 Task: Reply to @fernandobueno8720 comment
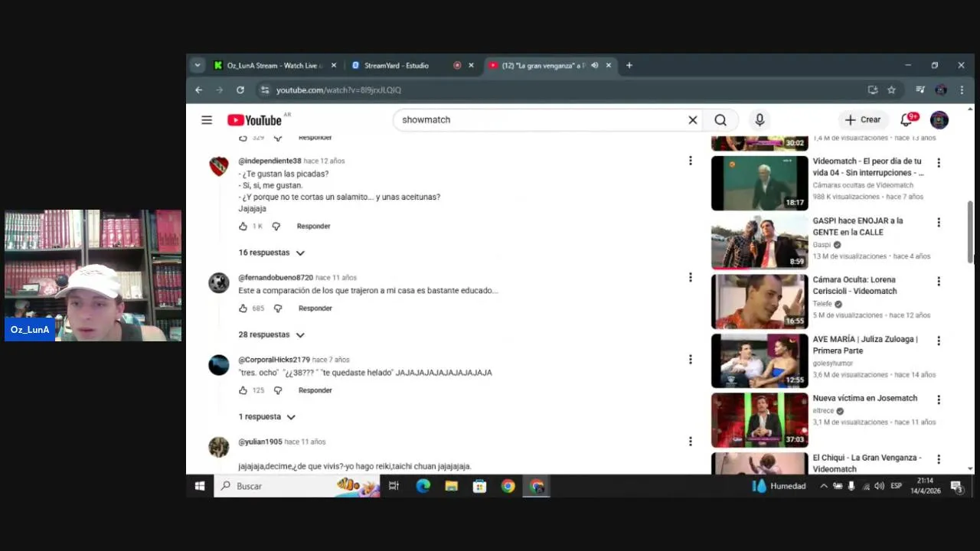point(315,308)
